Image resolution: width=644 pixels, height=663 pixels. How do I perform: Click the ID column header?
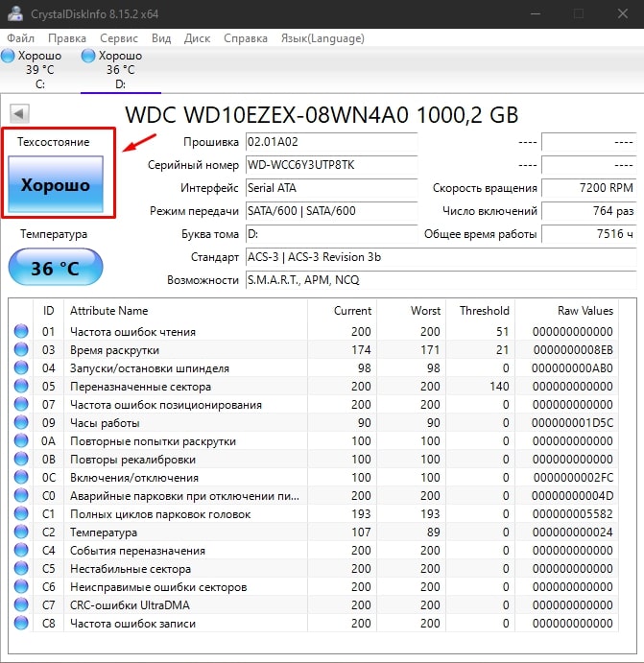click(49, 311)
